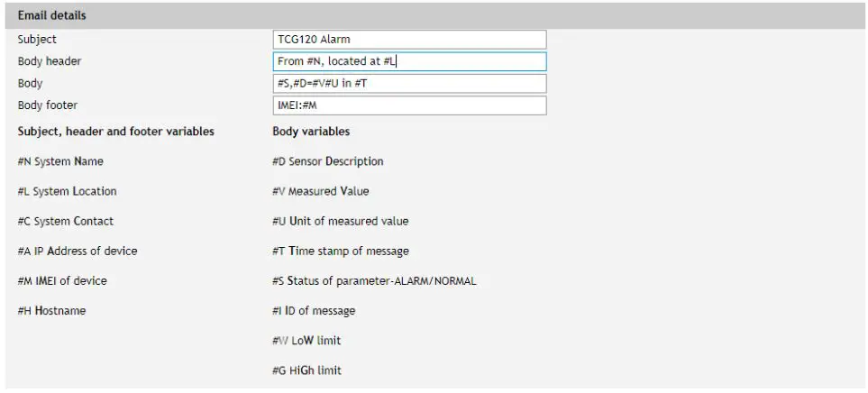Focus the Body header text box
868x393 pixels.
(409, 61)
